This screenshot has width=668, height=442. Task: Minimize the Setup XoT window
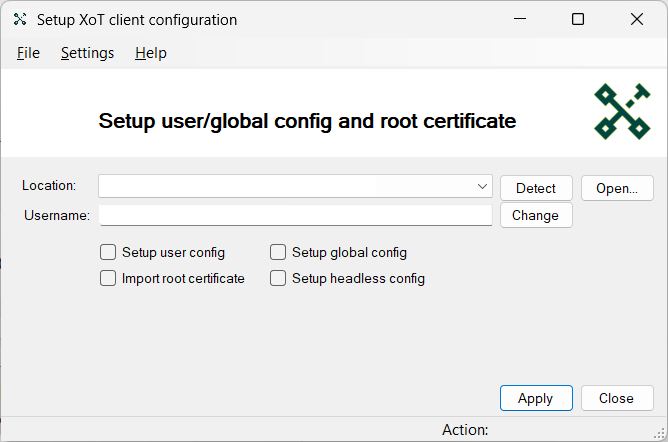520,19
